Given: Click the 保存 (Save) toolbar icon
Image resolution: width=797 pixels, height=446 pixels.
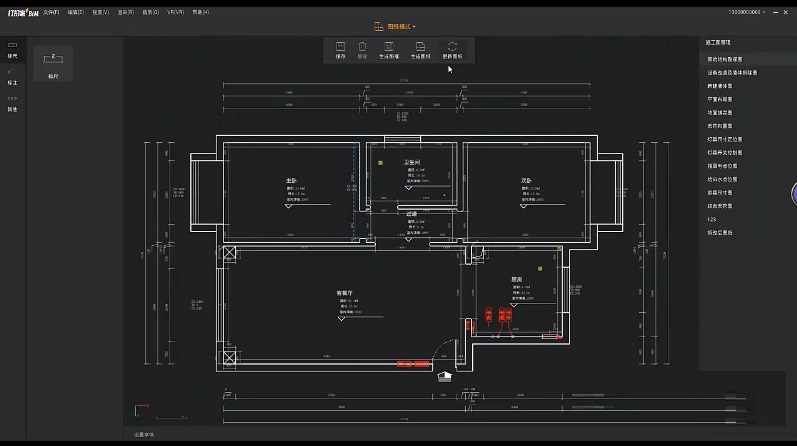Looking at the screenshot, I should (340, 50).
